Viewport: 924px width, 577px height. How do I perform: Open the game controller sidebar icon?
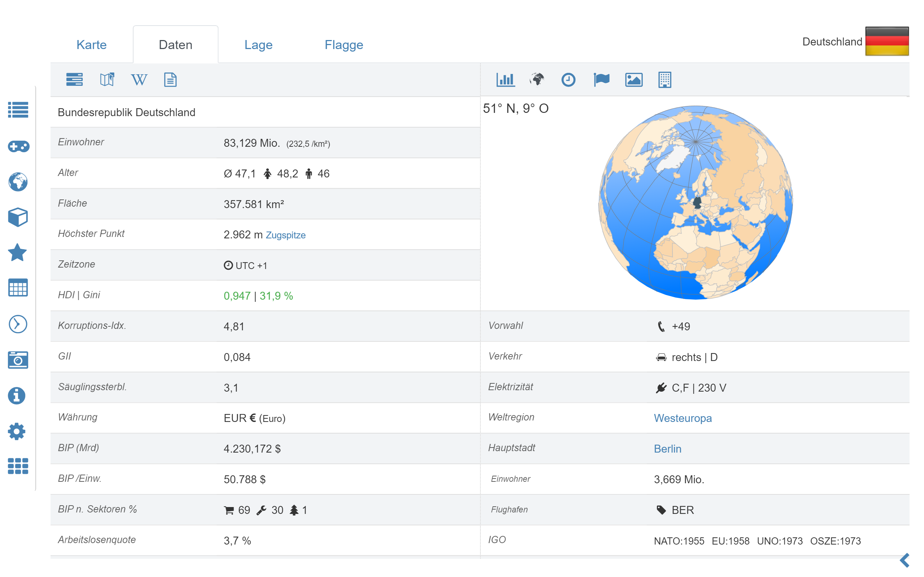click(x=18, y=146)
